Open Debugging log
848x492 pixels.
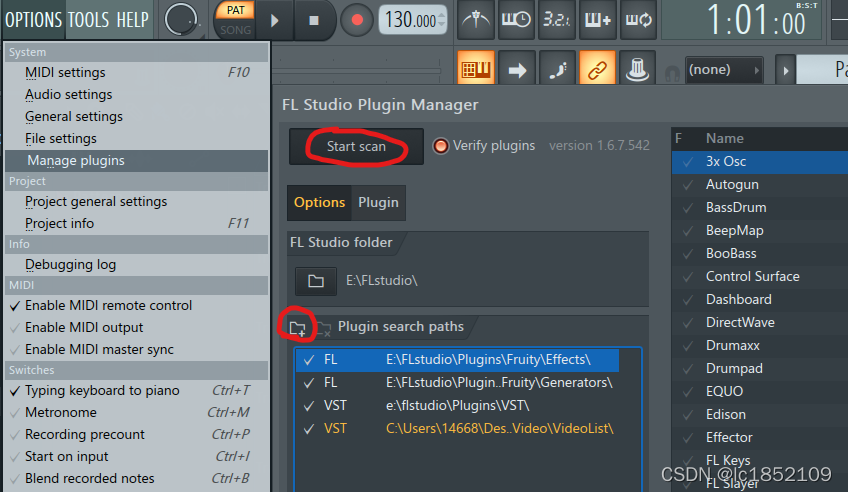(x=136, y=264)
